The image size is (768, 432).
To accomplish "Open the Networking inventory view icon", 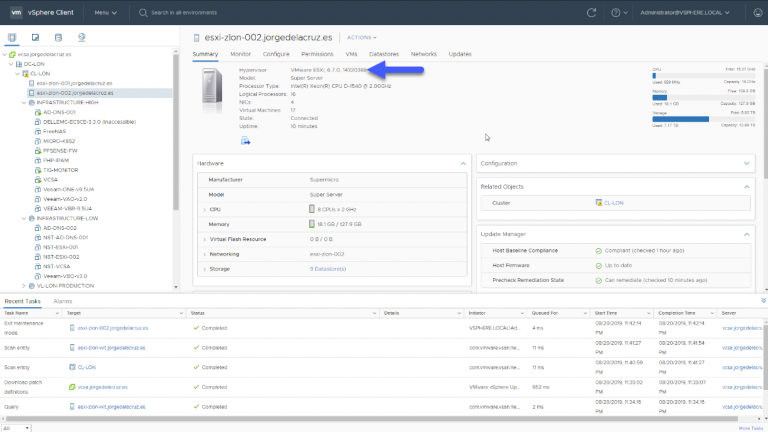I will pos(81,37).
